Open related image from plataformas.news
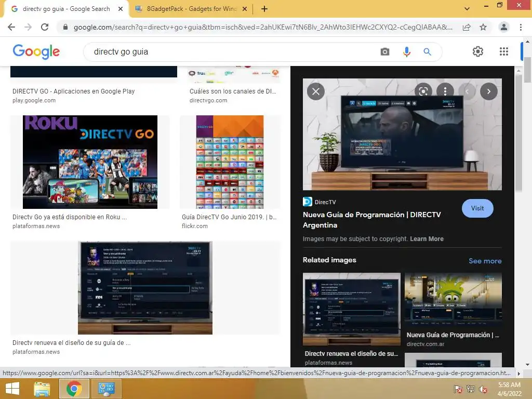This screenshot has width=532, height=399. (352, 309)
